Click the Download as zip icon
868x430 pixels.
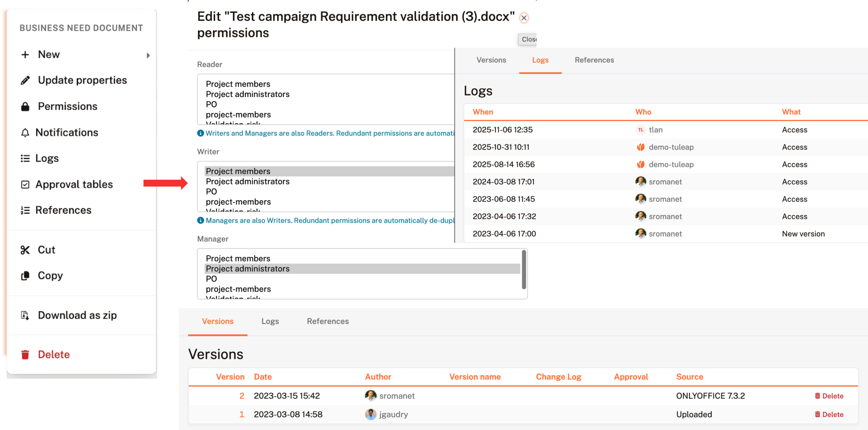click(25, 315)
